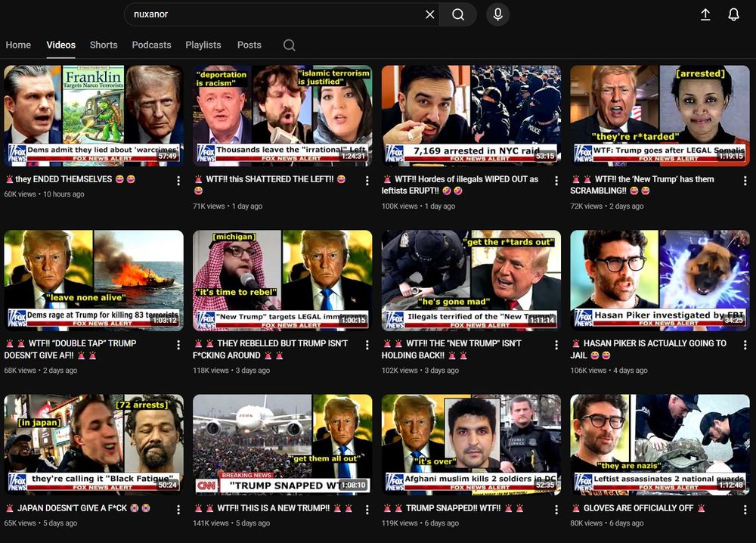Click '106K views • 4 days ago' text
This screenshot has height=543, width=756.
pyautogui.click(x=609, y=371)
